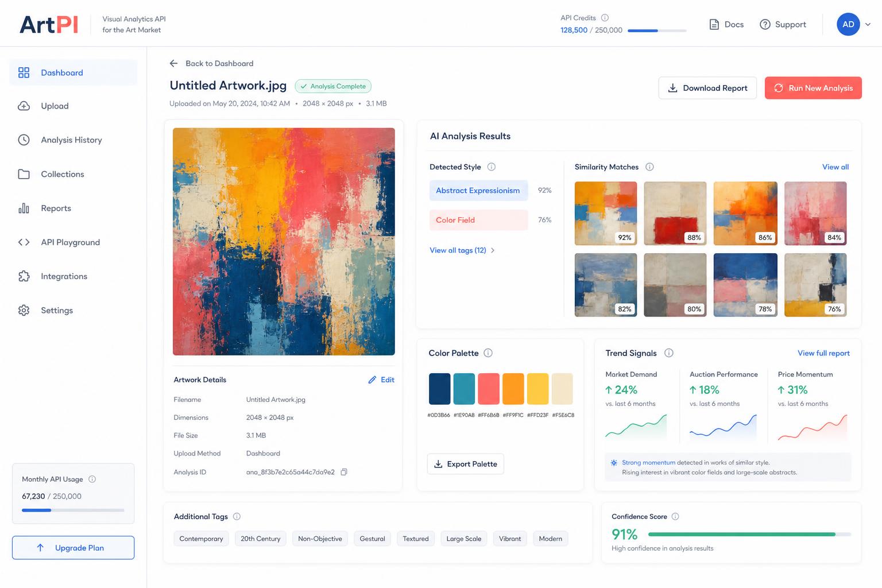The height and width of the screenshot is (588, 882).
Task: Click the Collections folder icon
Action: click(24, 174)
